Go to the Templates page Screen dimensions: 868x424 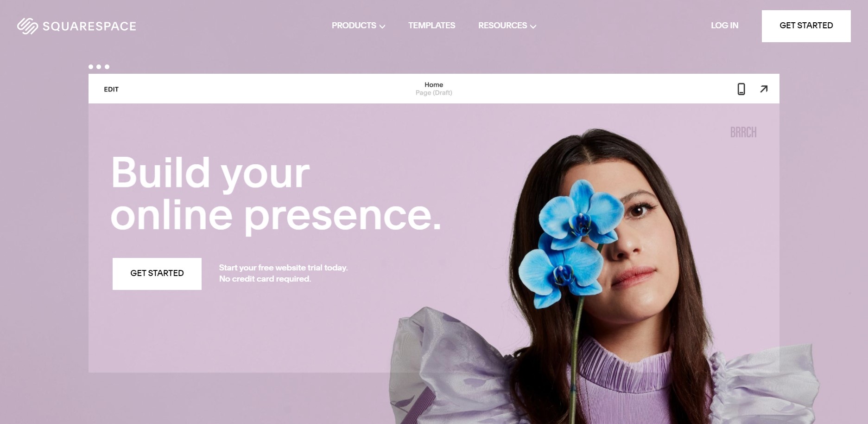431,26
